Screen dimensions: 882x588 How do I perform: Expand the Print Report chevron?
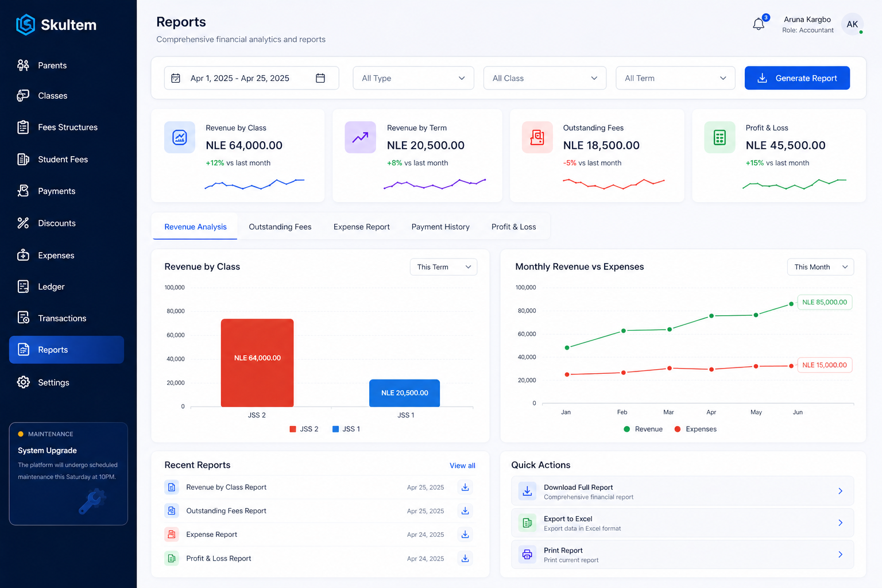(x=840, y=555)
